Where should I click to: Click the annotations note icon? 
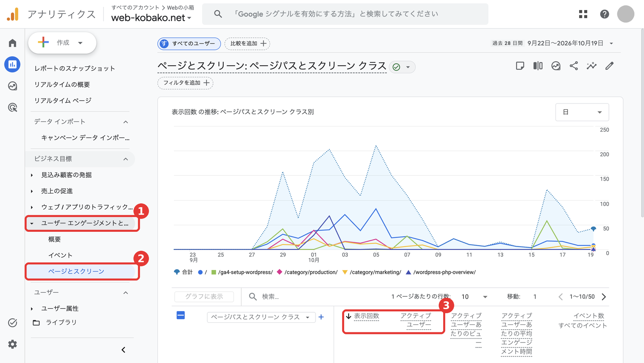point(520,66)
